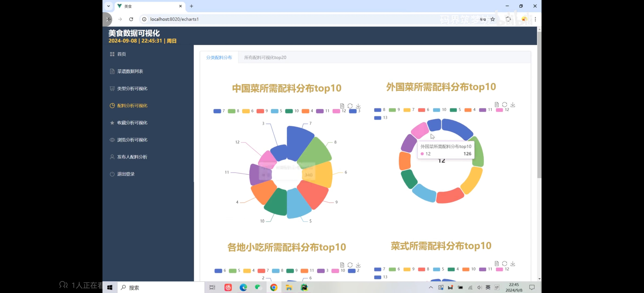Bookmark this page with the star icon

493,19
